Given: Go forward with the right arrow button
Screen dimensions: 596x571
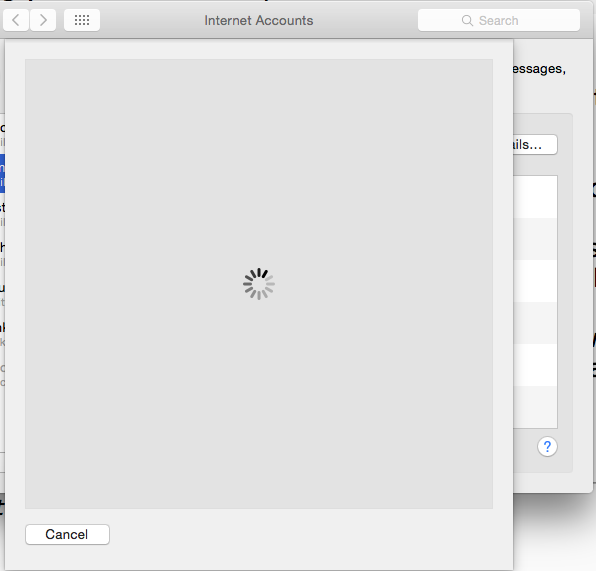Looking at the screenshot, I should pos(43,20).
